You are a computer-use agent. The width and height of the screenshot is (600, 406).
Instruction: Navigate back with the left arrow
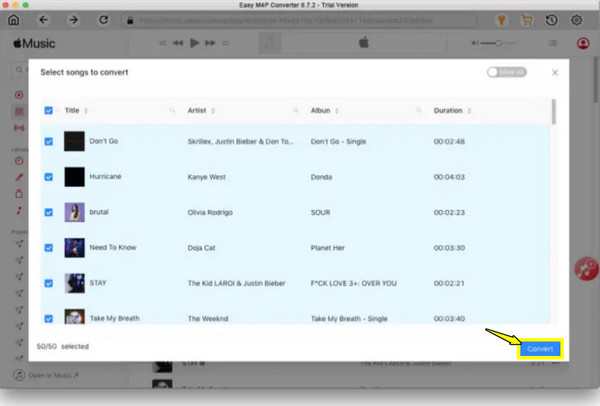(44, 20)
